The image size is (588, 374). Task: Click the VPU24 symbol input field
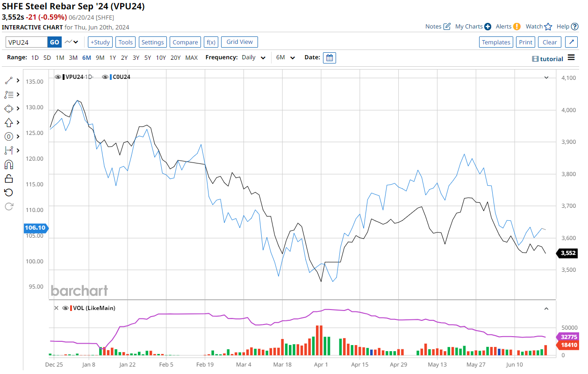[x=27, y=42]
